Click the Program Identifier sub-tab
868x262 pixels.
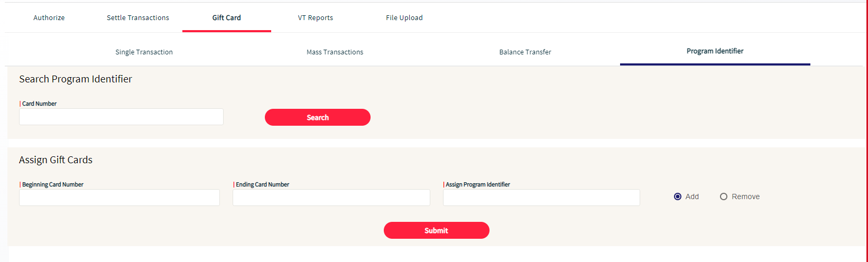[x=715, y=51]
